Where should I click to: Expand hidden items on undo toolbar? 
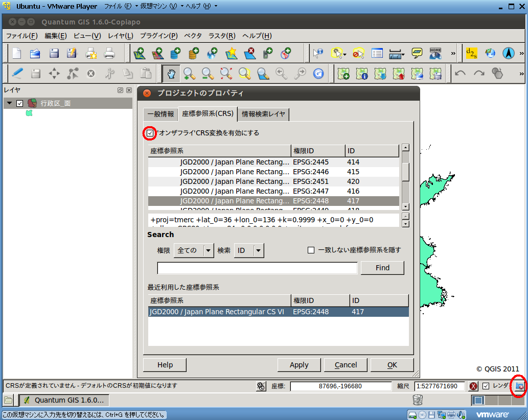click(x=521, y=74)
